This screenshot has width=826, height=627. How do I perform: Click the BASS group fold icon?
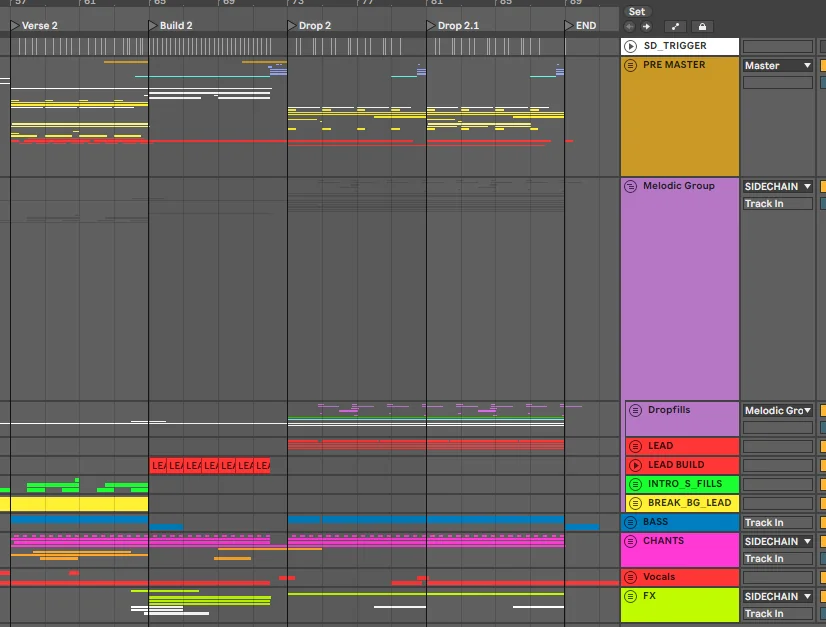tap(630, 522)
